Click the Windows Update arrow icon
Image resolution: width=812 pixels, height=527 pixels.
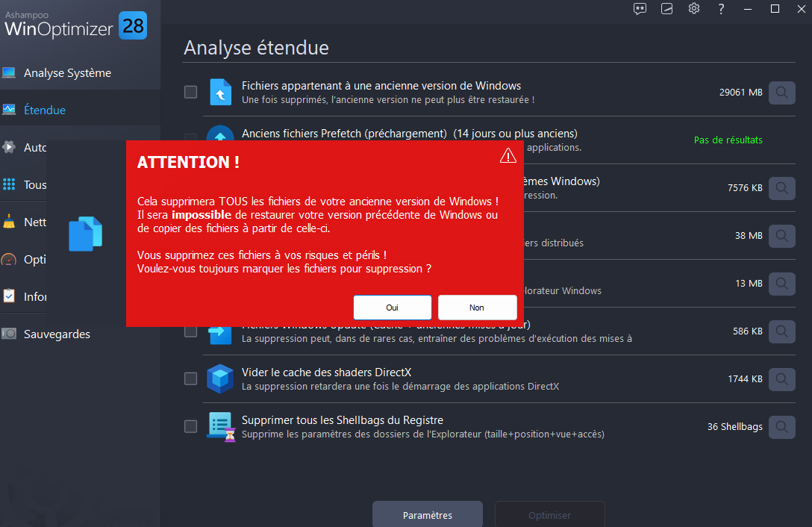pos(220,336)
